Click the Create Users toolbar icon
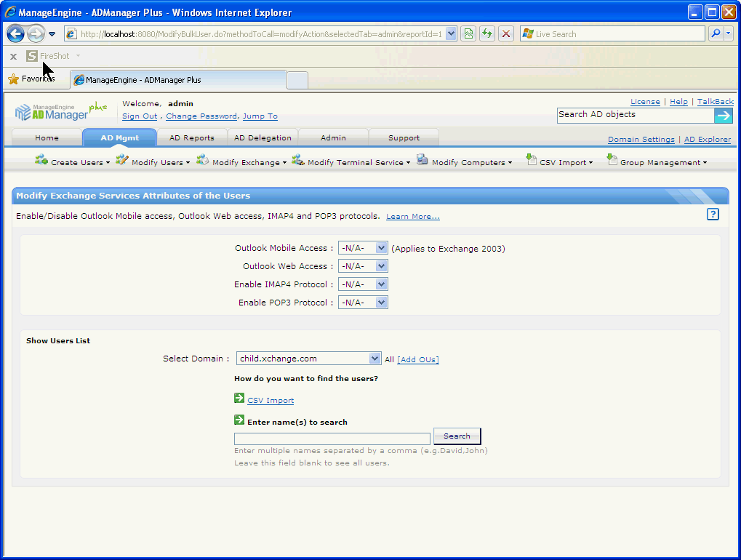This screenshot has width=741, height=560. coord(41,161)
